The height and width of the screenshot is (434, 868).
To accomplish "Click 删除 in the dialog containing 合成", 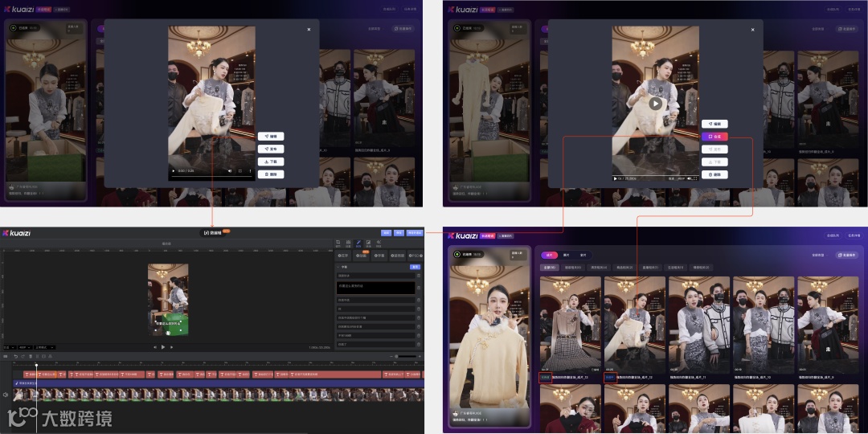I will pos(714,174).
